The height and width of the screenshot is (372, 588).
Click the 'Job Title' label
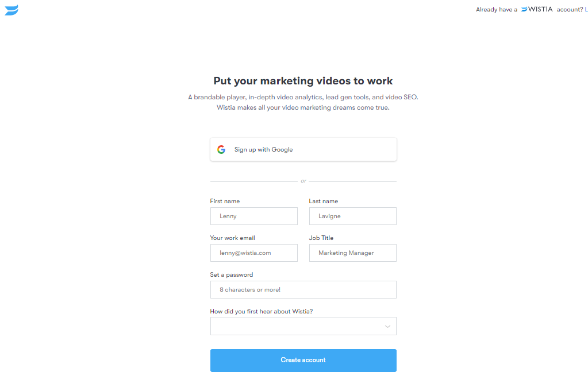(321, 238)
